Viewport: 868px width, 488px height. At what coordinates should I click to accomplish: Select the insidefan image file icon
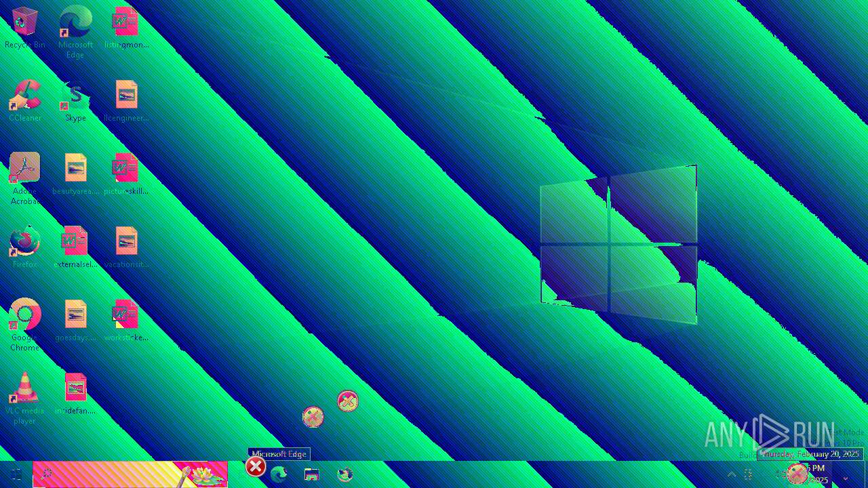coord(75,394)
